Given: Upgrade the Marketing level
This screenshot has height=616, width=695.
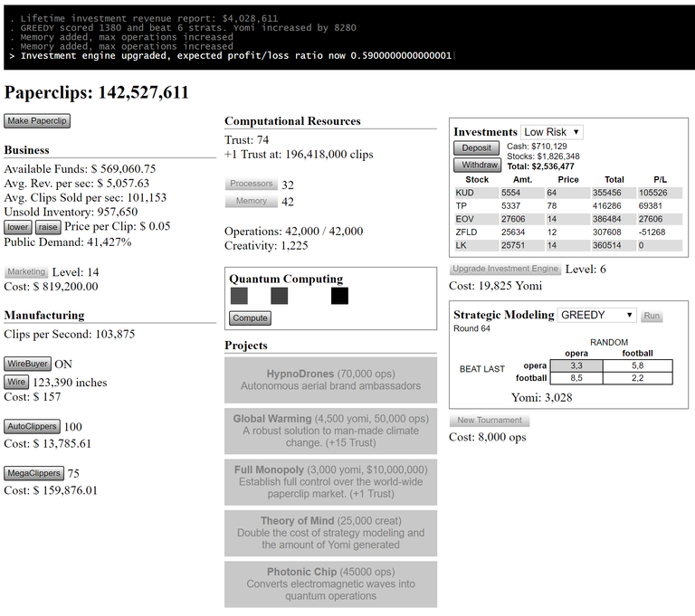Looking at the screenshot, I should [26, 271].
